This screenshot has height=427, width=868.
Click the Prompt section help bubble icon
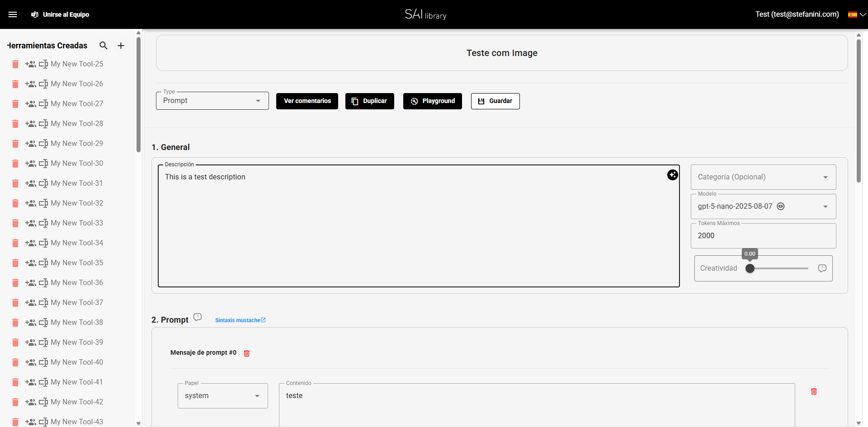pos(198,317)
